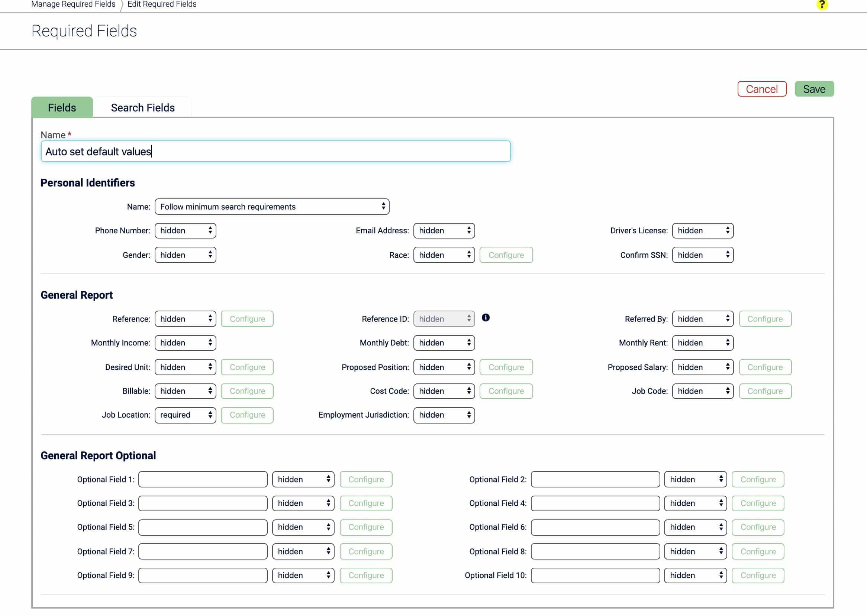Click the Optional Field 2 text box

coord(595,479)
